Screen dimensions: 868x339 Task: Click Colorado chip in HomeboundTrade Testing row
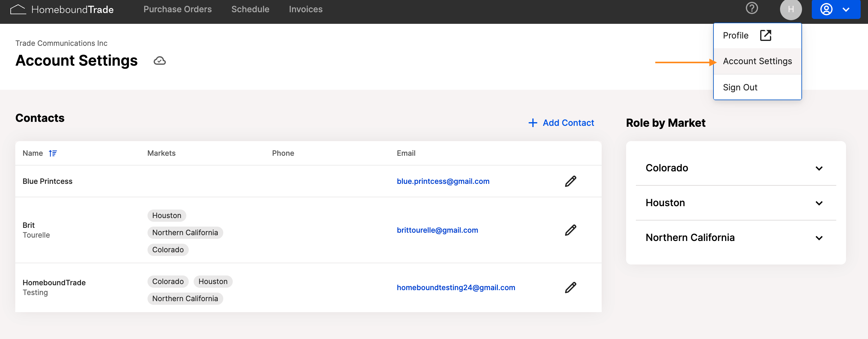point(168,281)
